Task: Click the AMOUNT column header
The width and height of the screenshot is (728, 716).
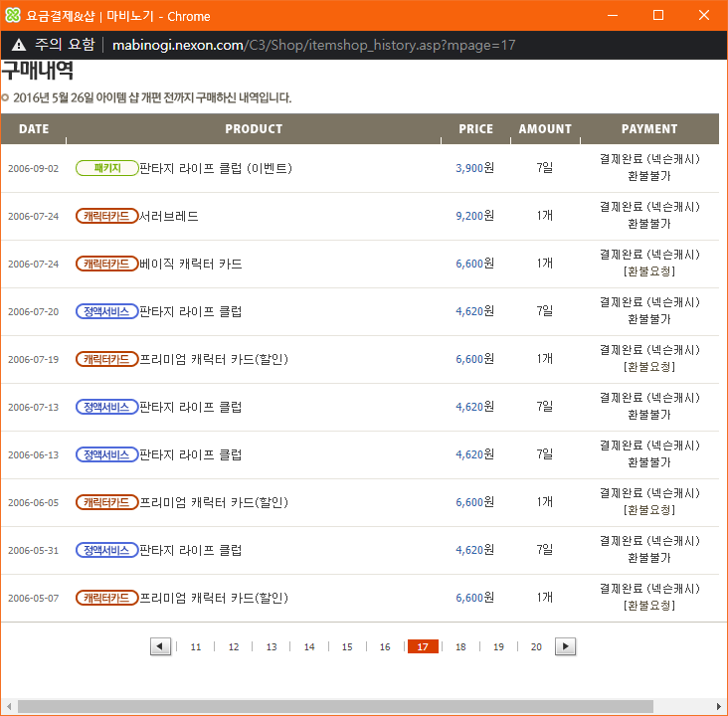Action: point(545,128)
